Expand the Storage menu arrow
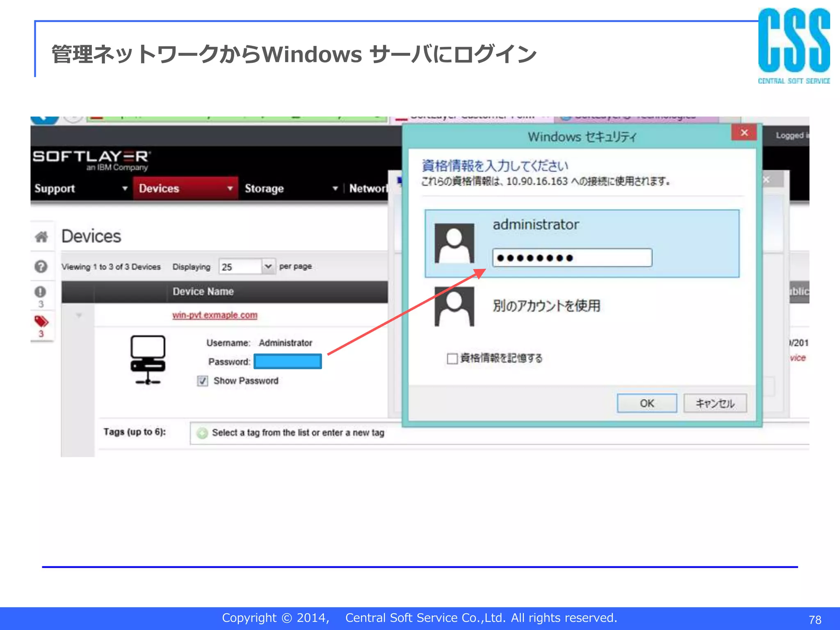The width and height of the screenshot is (840, 630). (335, 188)
